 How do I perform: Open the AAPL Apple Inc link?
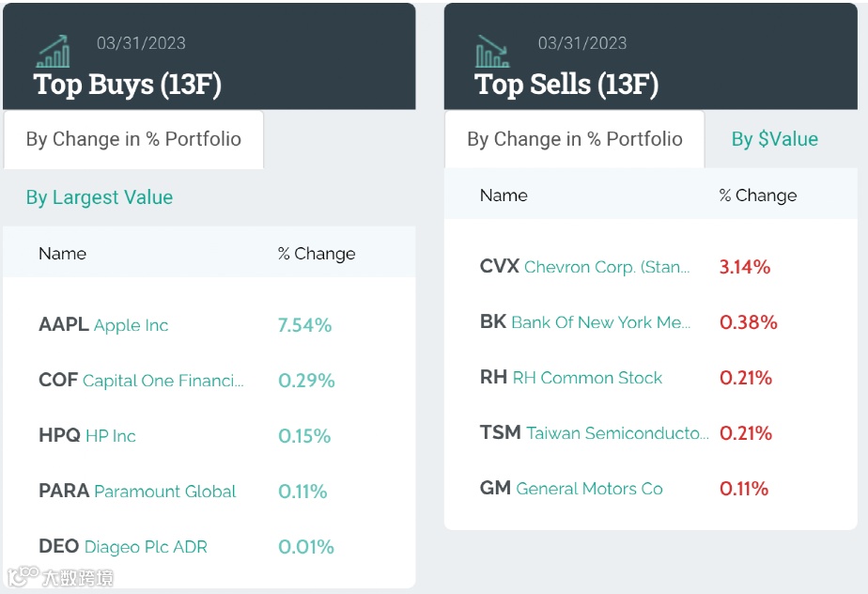coord(103,324)
